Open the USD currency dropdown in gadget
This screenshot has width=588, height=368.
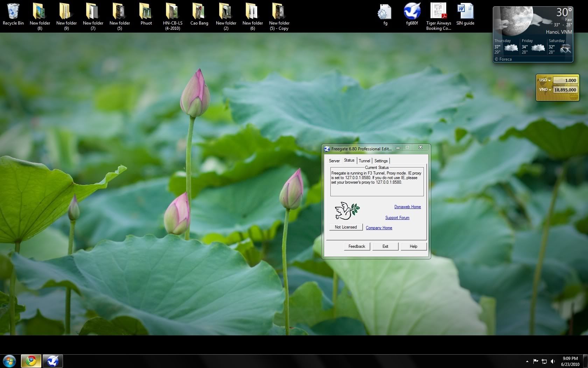[x=545, y=80]
